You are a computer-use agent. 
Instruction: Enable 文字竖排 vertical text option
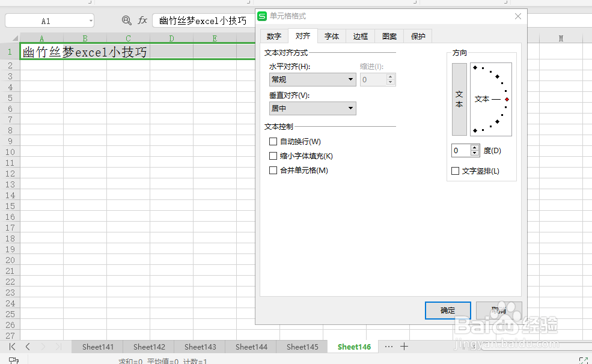(455, 171)
